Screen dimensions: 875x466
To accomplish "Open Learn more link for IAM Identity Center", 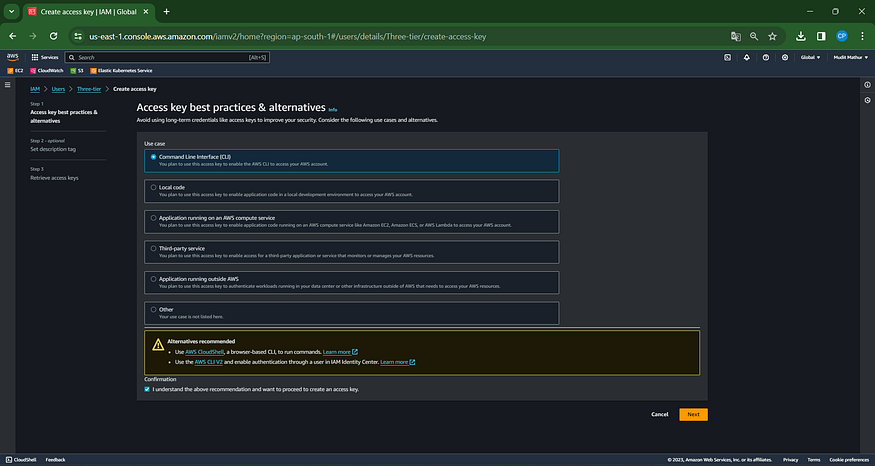I will point(397,362).
